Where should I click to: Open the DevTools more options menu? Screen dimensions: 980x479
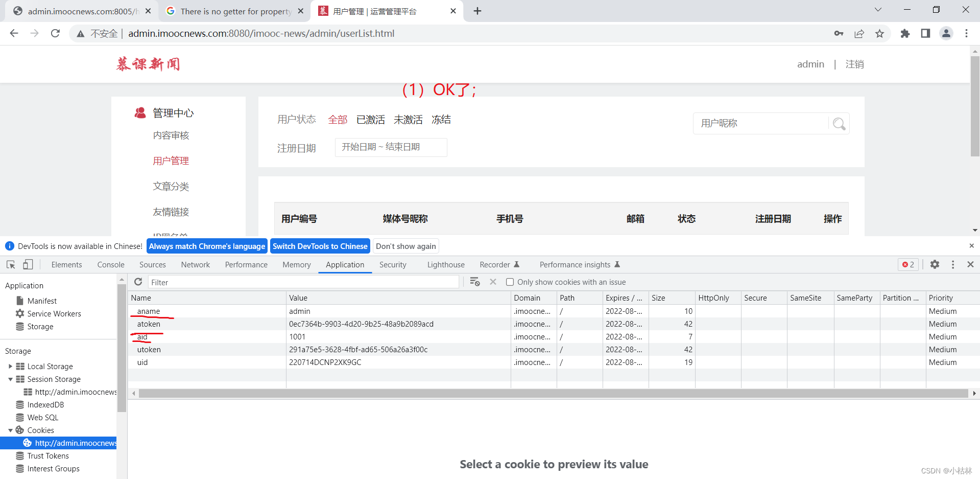pyautogui.click(x=952, y=264)
